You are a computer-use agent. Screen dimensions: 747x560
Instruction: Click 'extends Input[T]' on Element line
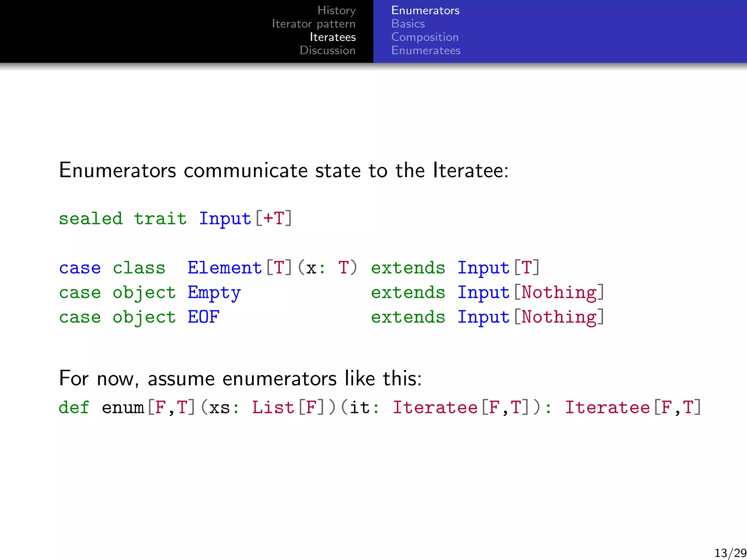click(455, 268)
